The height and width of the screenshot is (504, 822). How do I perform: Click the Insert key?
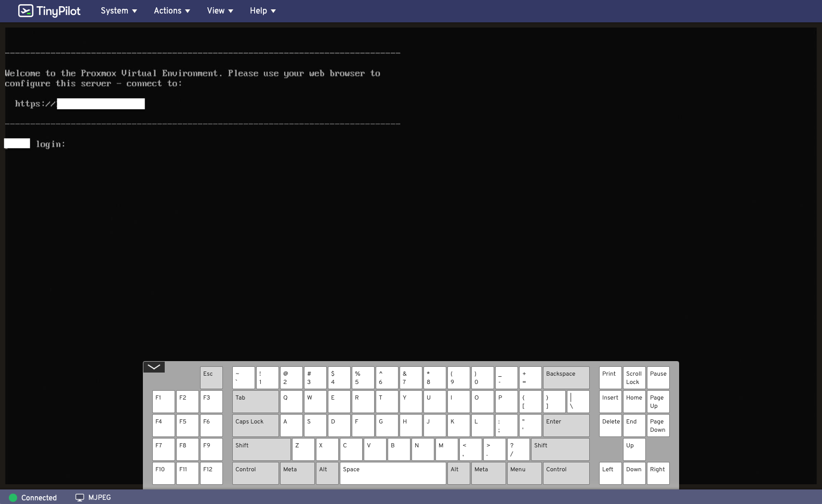[x=611, y=402]
